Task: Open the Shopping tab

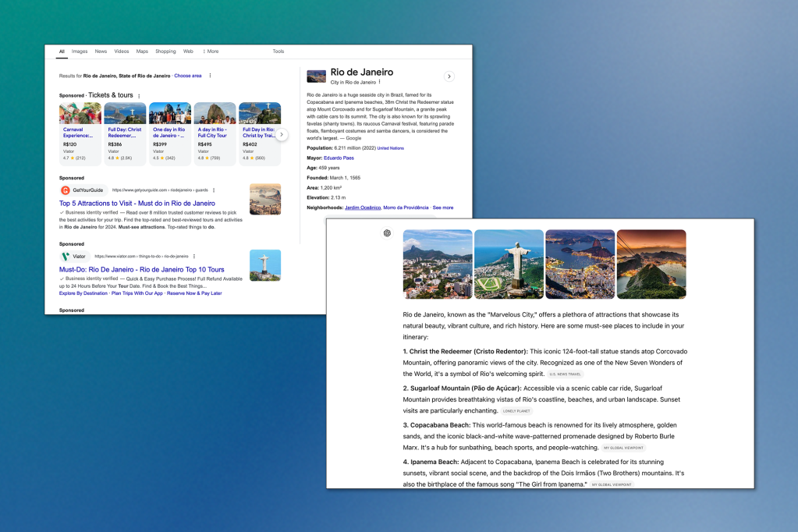Action: tap(165, 51)
